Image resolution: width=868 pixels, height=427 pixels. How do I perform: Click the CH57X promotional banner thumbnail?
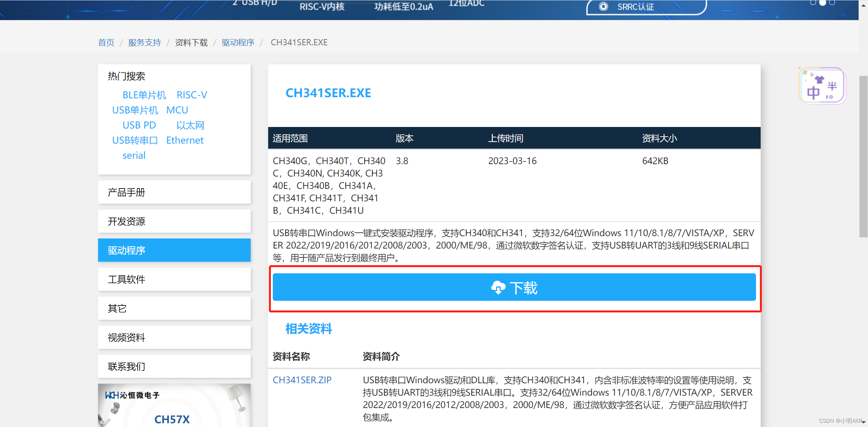point(174,405)
